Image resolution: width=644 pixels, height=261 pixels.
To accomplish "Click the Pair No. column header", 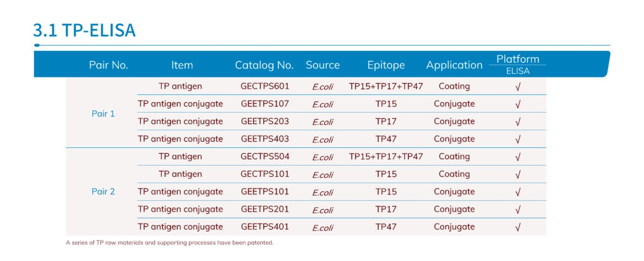I will coord(108,65).
